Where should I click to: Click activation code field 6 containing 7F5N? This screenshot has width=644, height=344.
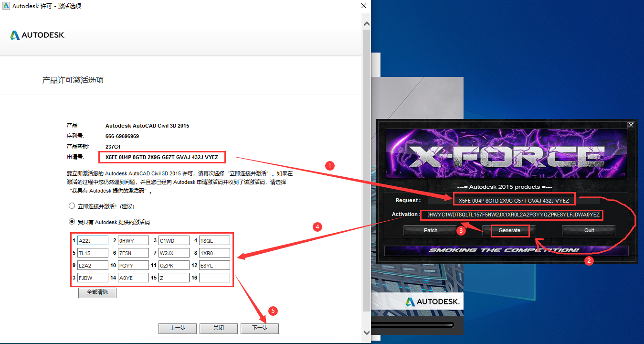pos(133,253)
